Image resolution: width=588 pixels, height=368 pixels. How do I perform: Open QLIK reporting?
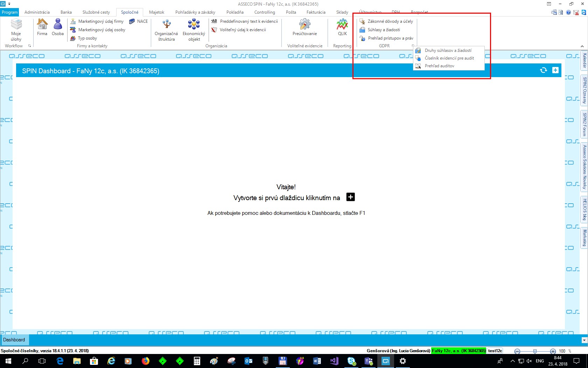pyautogui.click(x=342, y=27)
